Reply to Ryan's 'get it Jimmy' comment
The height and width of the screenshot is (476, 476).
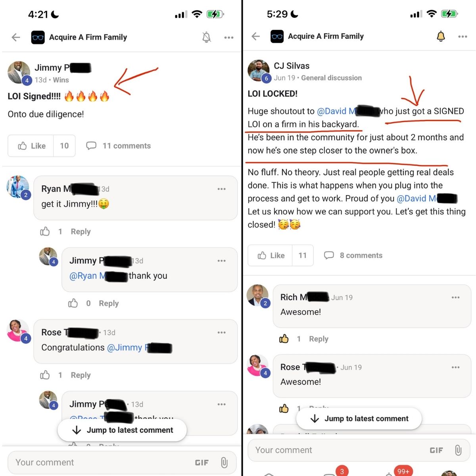click(x=81, y=232)
